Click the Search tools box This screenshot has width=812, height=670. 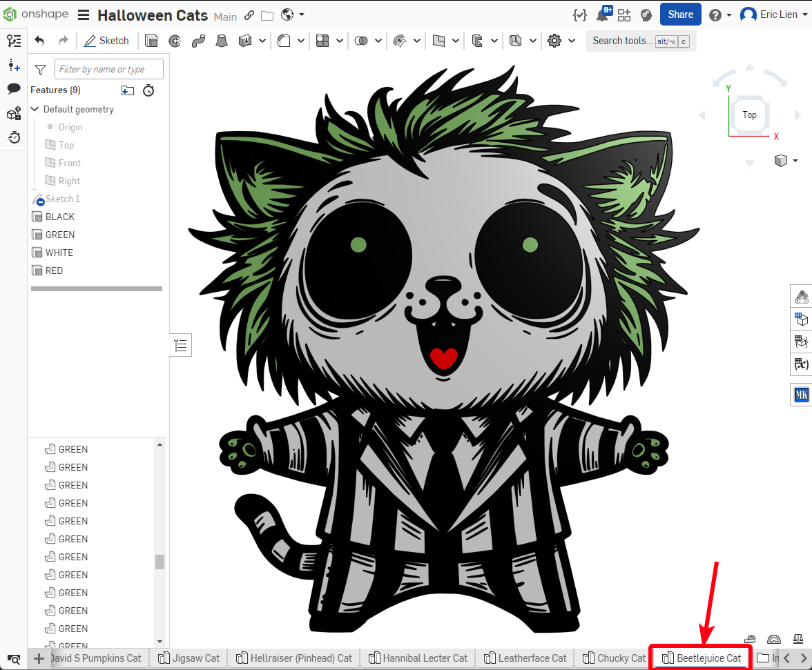click(x=641, y=41)
